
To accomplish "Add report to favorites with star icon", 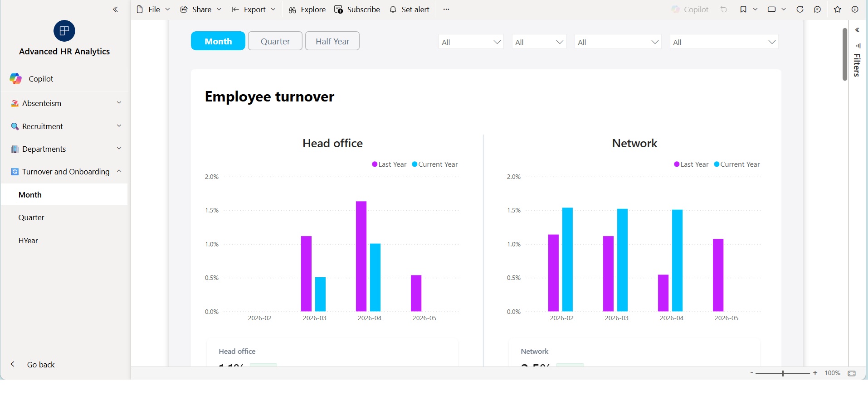I will [838, 10].
